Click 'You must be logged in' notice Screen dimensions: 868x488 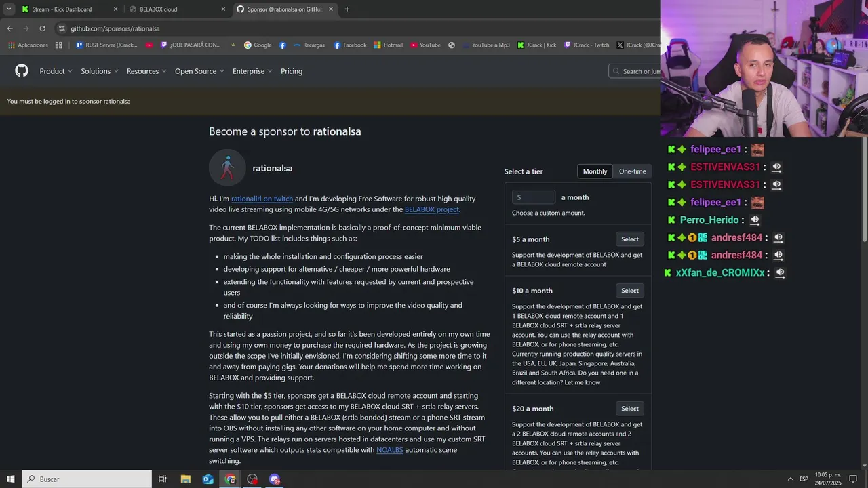tap(68, 101)
